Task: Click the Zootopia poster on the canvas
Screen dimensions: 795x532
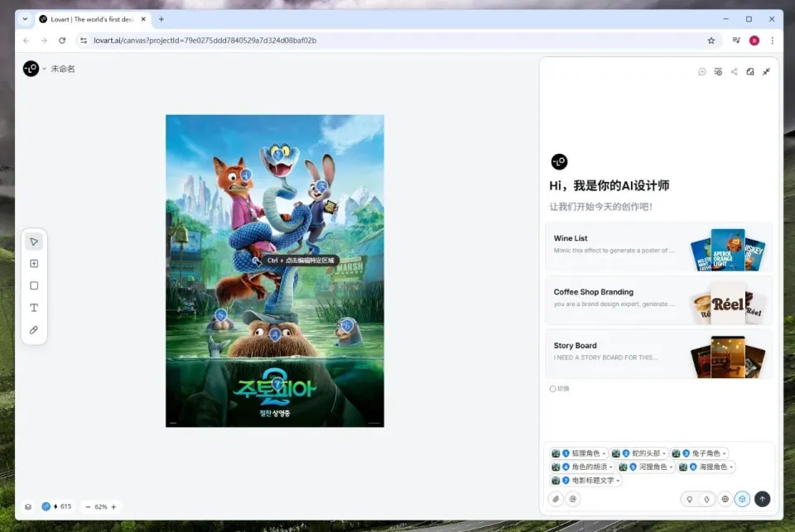Action: click(273, 269)
